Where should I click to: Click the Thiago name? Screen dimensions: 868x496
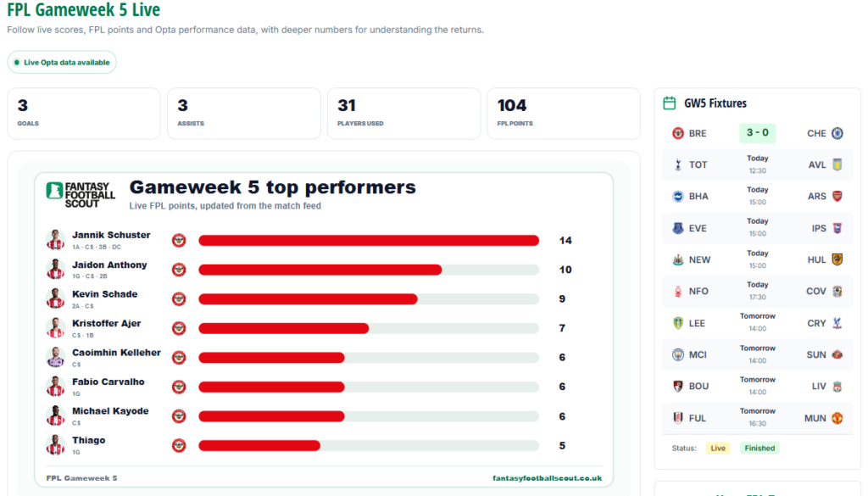pos(88,441)
